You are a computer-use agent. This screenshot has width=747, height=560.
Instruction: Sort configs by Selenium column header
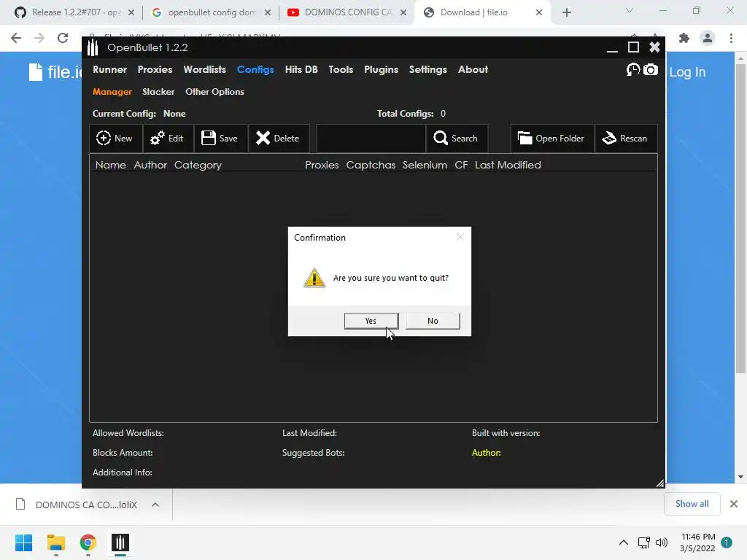tap(425, 166)
